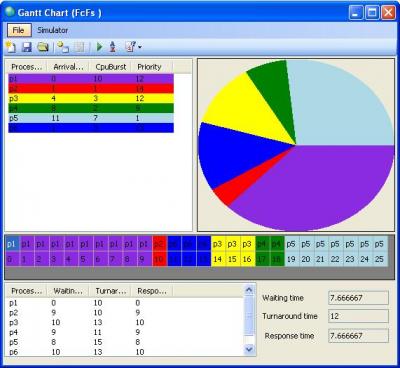
Task: Click the Gantt time cell numbered 14
Action: pos(218,259)
